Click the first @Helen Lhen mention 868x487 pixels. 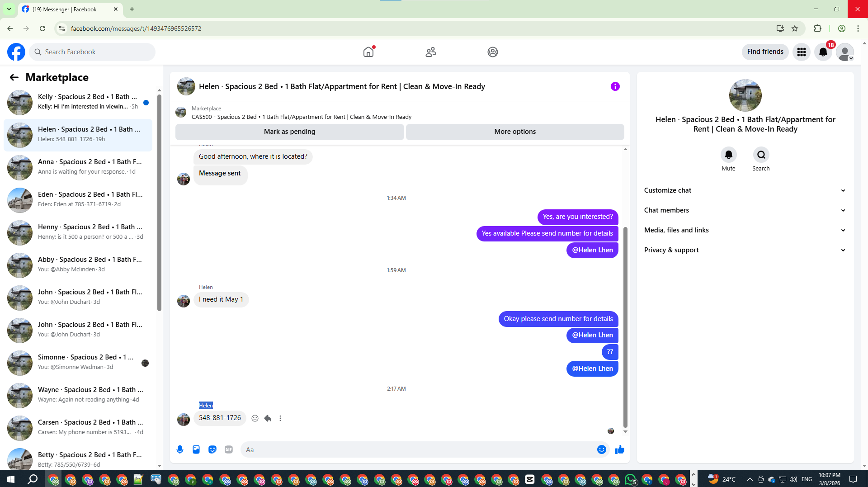point(592,250)
